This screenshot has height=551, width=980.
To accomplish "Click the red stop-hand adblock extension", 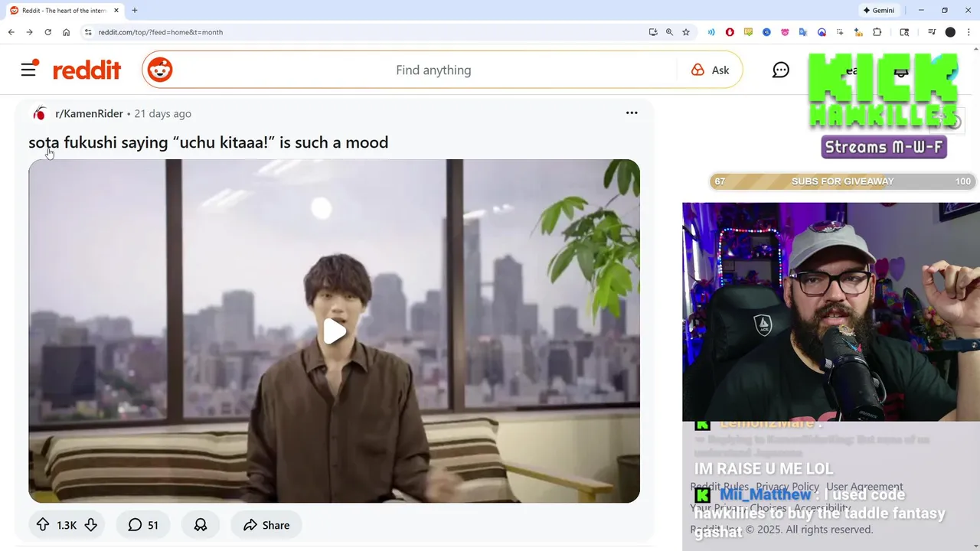I will point(730,32).
